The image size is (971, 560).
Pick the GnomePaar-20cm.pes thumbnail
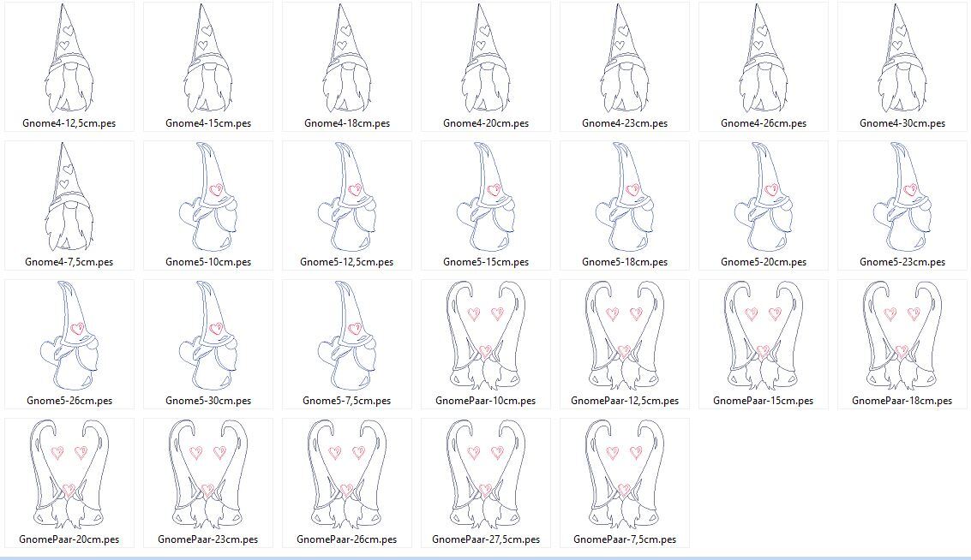tap(69, 476)
